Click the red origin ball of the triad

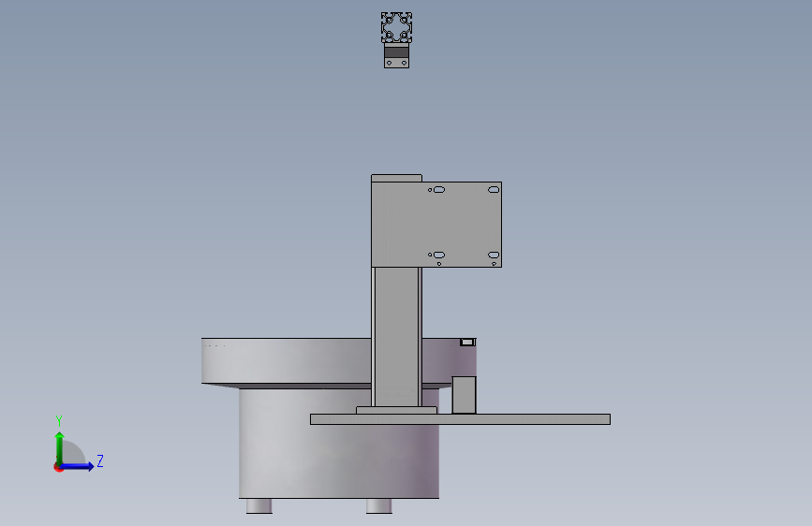tap(58, 467)
